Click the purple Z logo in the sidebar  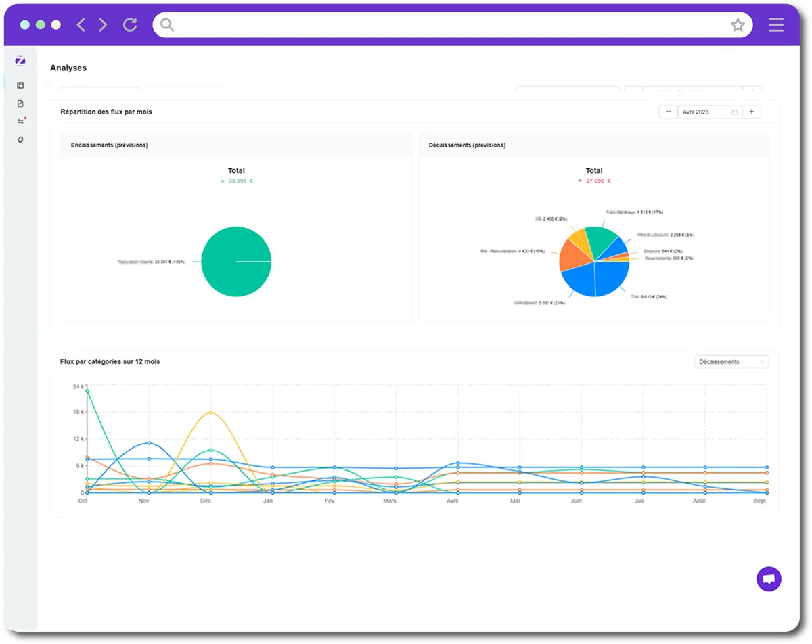point(20,62)
